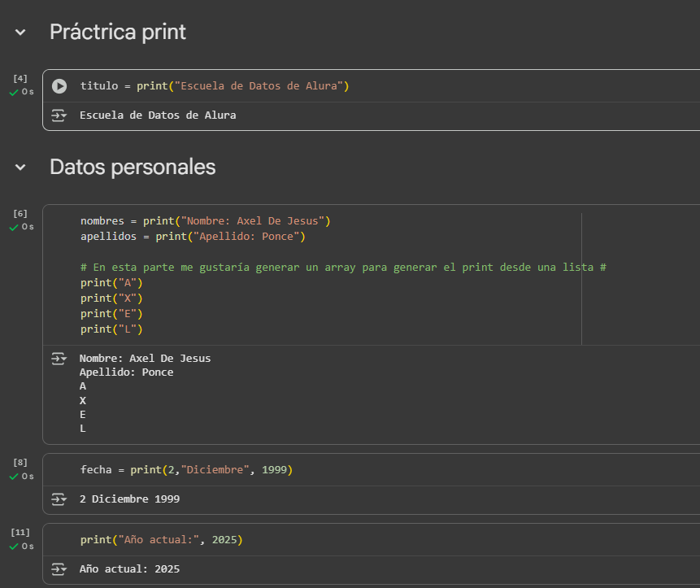This screenshot has height=588, width=700.
Task: Place cursor in the nombres code line
Action: [x=205, y=221]
